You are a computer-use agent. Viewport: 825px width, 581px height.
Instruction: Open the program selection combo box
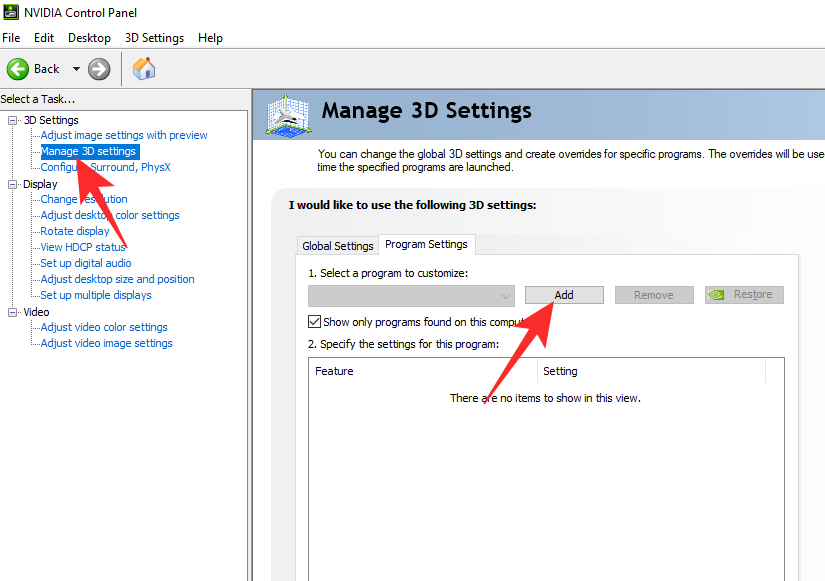(x=411, y=295)
